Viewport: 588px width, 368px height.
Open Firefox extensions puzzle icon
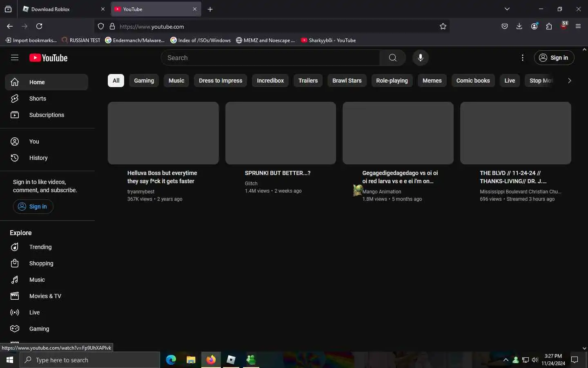click(x=549, y=26)
